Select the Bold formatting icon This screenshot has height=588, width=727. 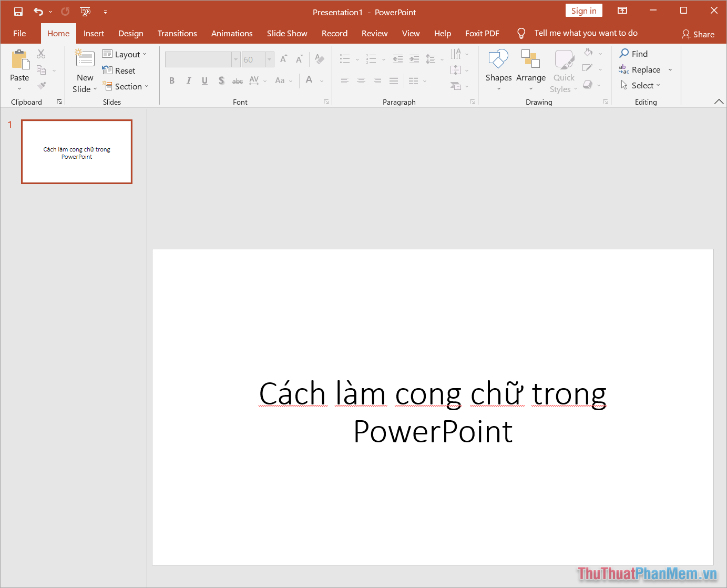coord(171,80)
